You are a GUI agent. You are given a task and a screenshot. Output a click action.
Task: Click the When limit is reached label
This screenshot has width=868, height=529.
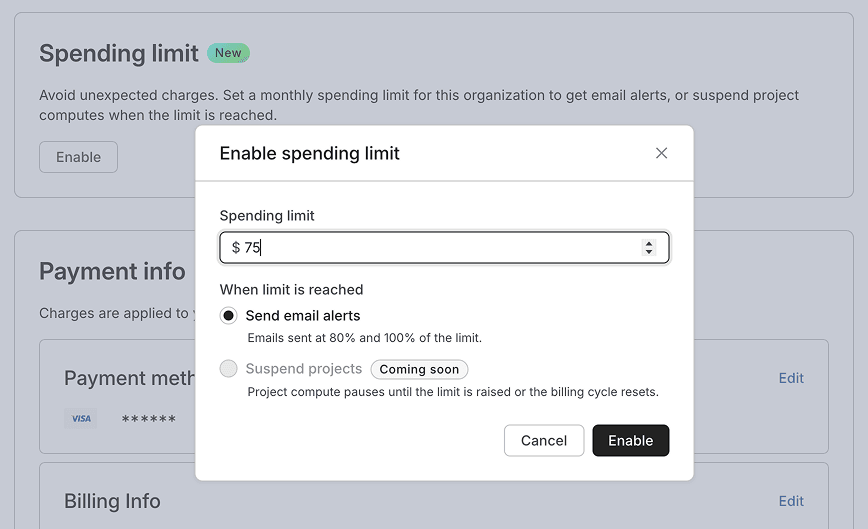(x=291, y=289)
